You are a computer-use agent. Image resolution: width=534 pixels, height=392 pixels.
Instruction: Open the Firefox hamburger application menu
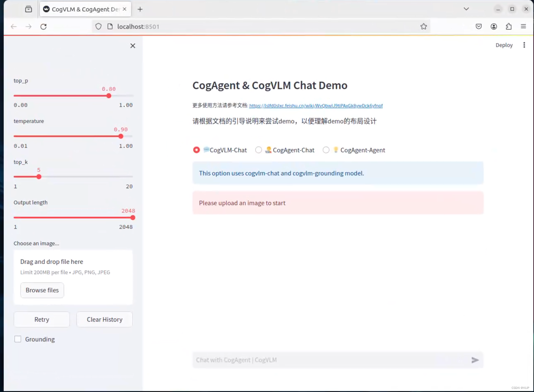(x=523, y=26)
